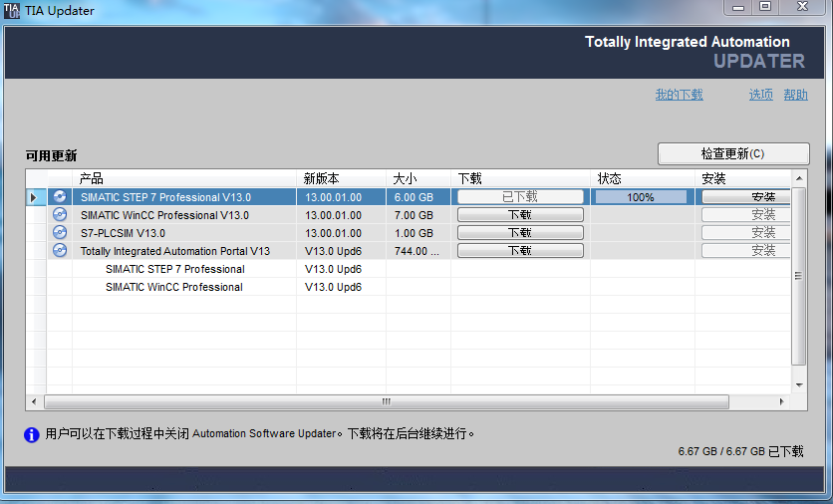The height and width of the screenshot is (504, 833).
Task: Click the vertical scrollbar up arrow
Action: [x=799, y=178]
